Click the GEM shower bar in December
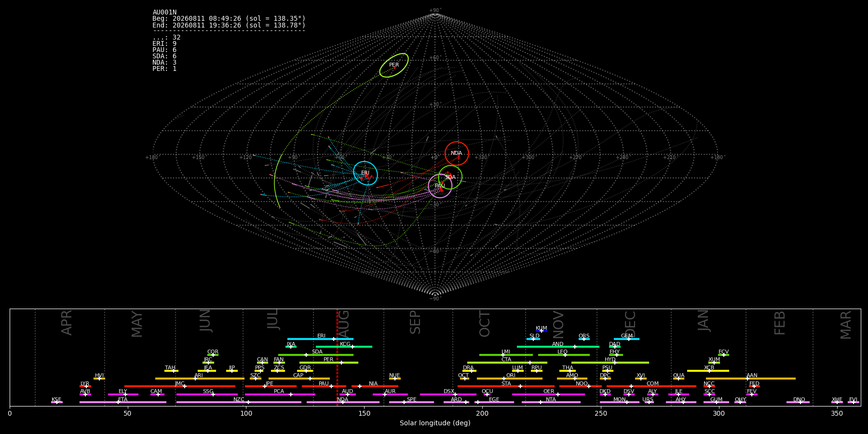 [x=626, y=339]
